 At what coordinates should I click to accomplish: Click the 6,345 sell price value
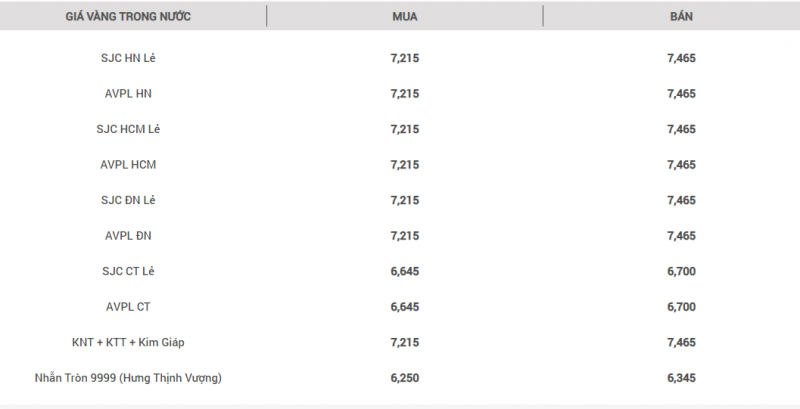pos(681,378)
